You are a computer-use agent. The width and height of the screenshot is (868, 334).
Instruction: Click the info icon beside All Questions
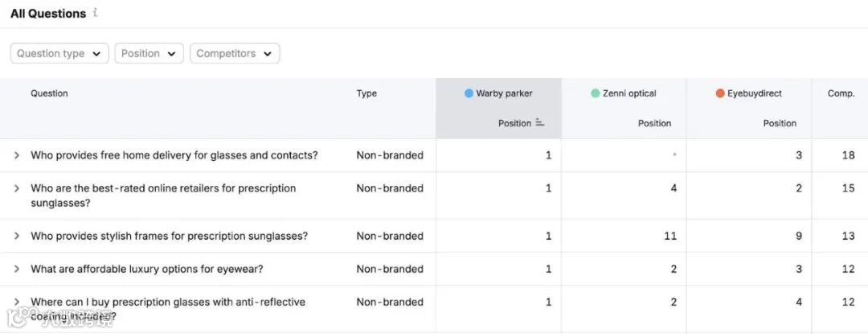[x=96, y=12]
